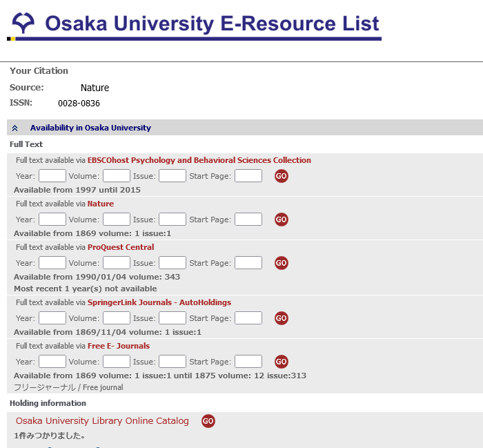483x448 pixels.
Task: Focus Issue field in SpringerLink row
Action: pos(172,318)
